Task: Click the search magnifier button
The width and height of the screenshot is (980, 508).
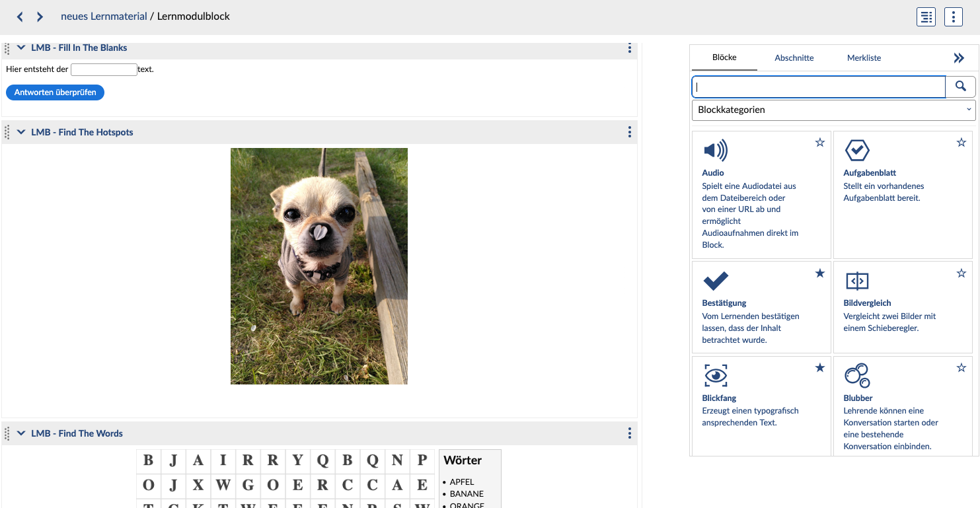Action: pyautogui.click(x=961, y=87)
